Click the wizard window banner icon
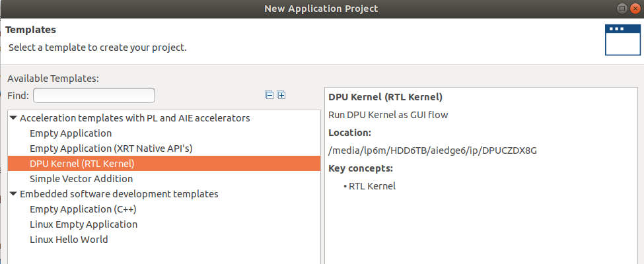Viewport: 644px width, 264px height. point(622,39)
